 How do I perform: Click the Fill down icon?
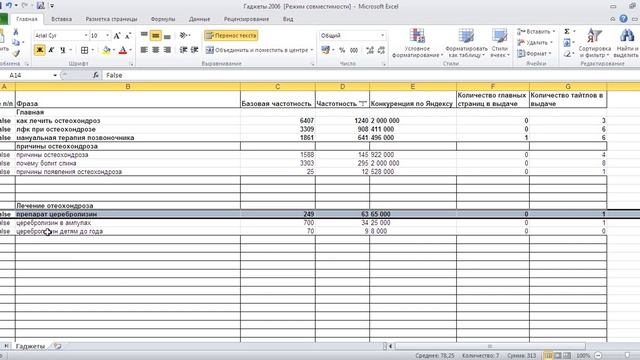pos(567,42)
